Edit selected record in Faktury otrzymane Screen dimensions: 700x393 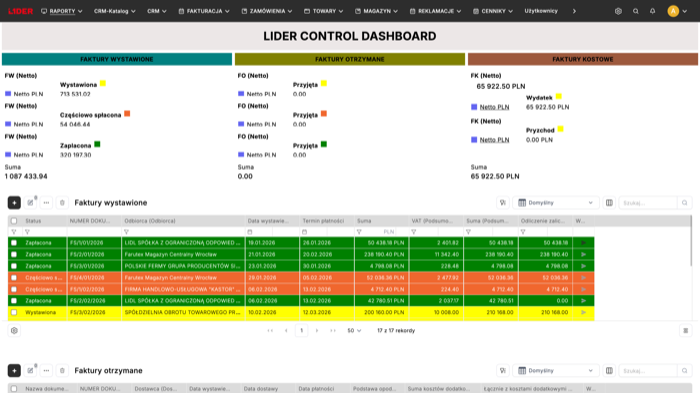pos(30,371)
